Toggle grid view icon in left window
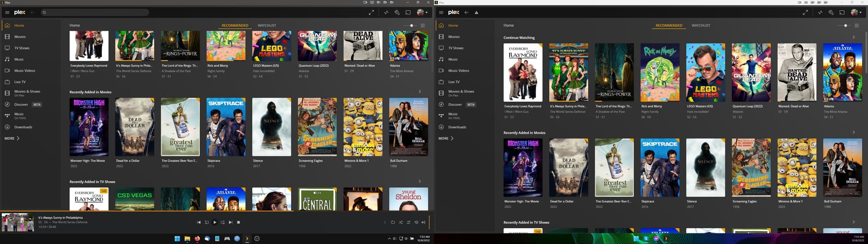This screenshot has width=868, height=244. 423,25
